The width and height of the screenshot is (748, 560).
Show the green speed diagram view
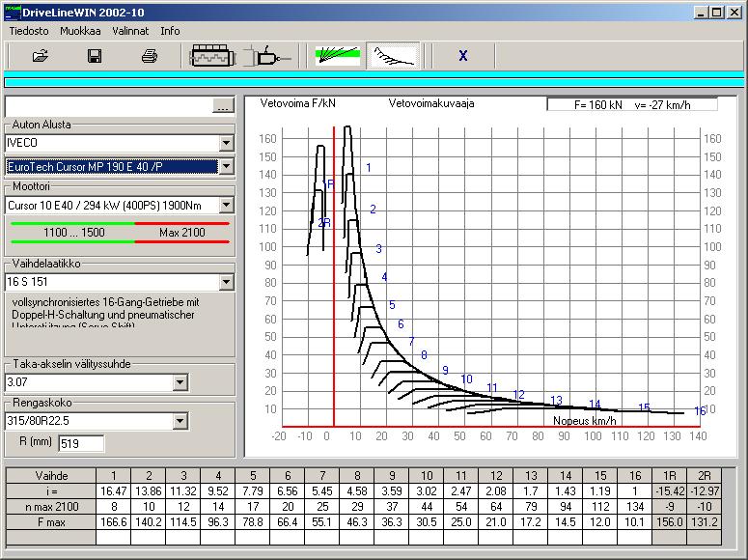click(338, 55)
